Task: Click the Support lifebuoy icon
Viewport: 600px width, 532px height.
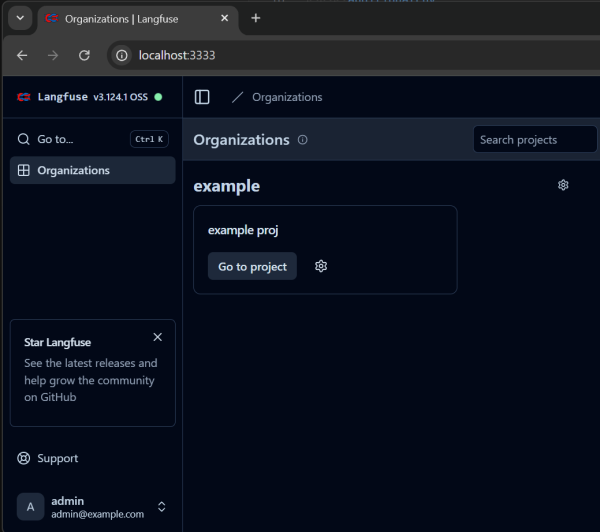Action: click(x=24, y=458)
